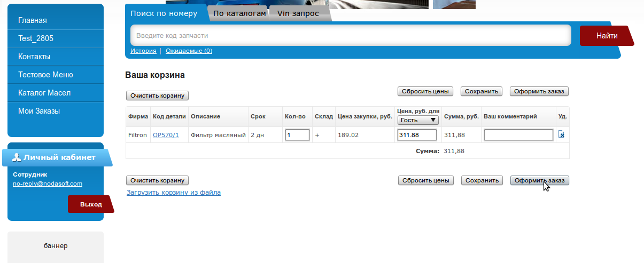Open the Гость price group dropdown
The height and width of the screenshot is (263, 644).
coord(418,121)
